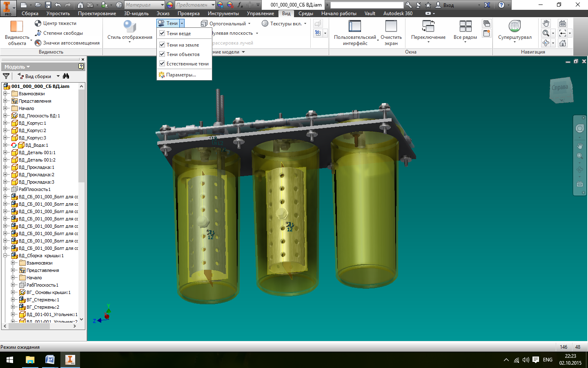The height and width of the screenshot is (368, 588).
Task: Open the Сборка ribbon tab
Action: (x=30, y=13)
